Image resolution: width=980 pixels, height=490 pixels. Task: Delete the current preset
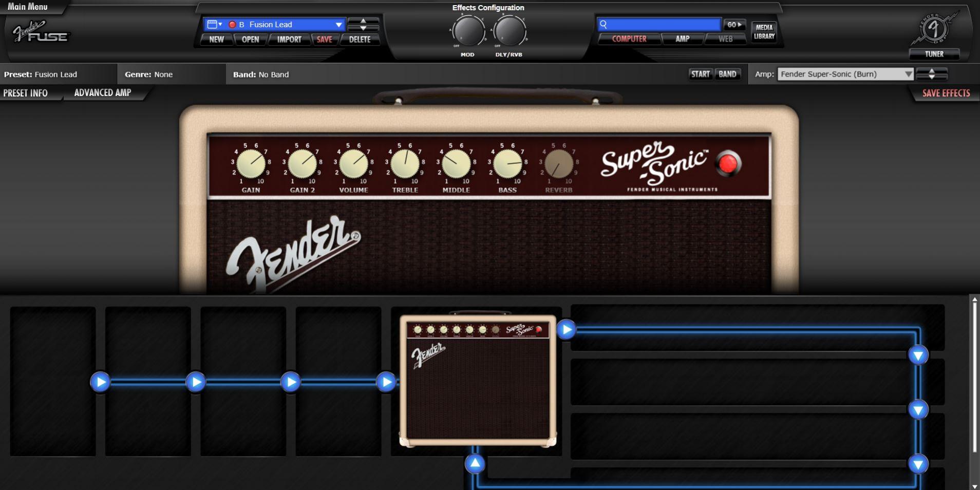[x=360, y=39]
